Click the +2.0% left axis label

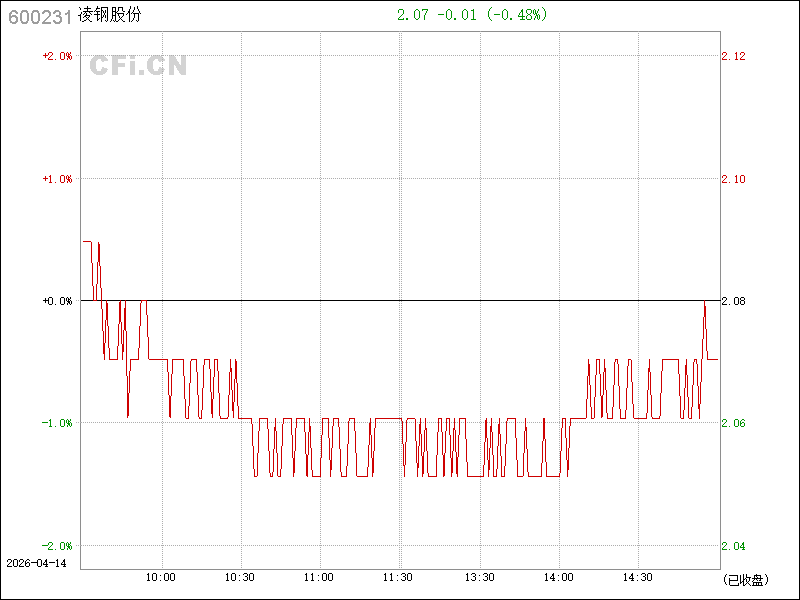[57, 56]
